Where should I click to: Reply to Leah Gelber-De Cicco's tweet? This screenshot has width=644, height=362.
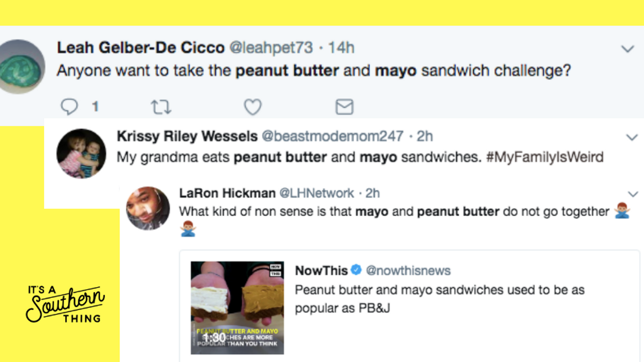[x=69, y=107]
